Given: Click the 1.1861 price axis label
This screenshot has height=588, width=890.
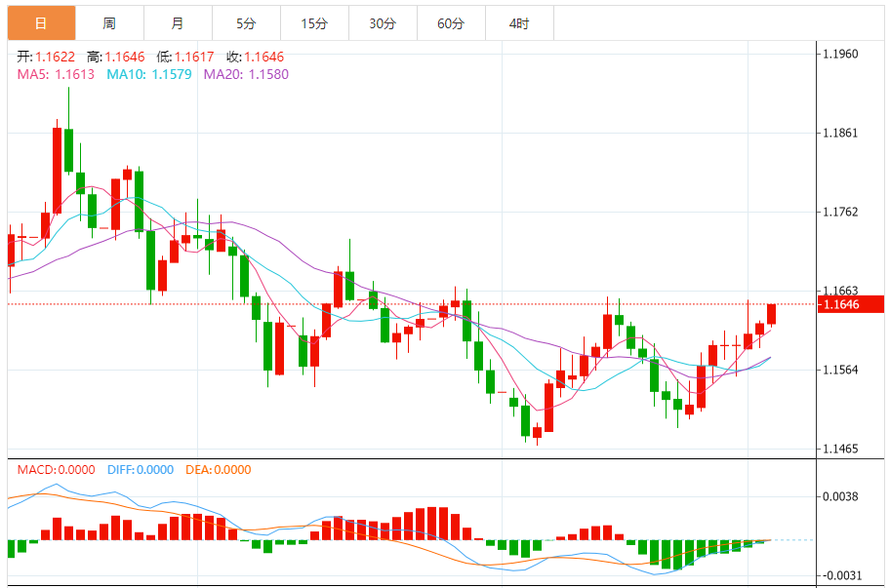Looking at the screenshot, I should [x=840, y=133].
